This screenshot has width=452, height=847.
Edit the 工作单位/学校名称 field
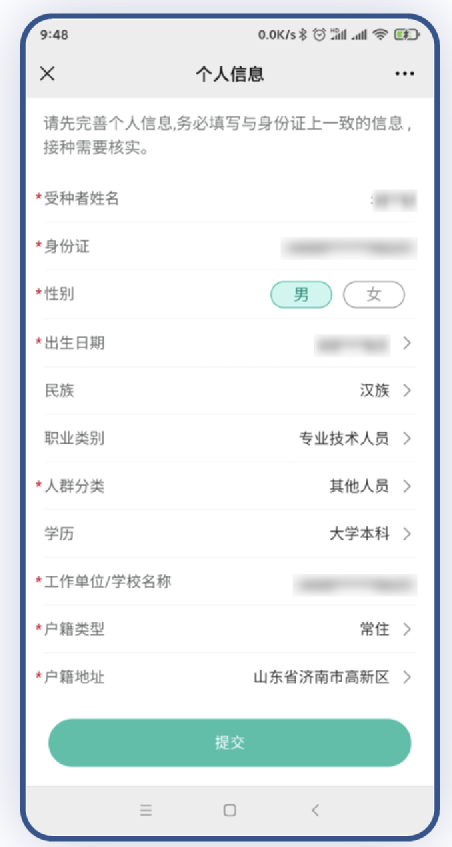pyautogui.click(x=230, y=582)
